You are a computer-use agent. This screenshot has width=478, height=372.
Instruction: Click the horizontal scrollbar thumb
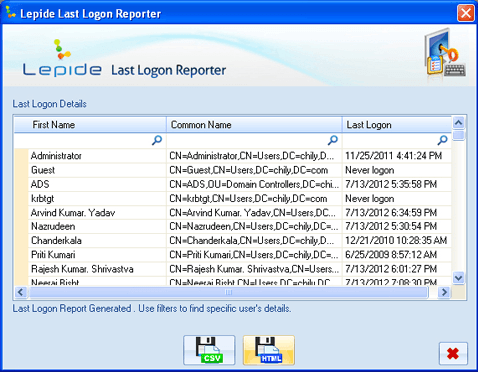pos(228,292)
